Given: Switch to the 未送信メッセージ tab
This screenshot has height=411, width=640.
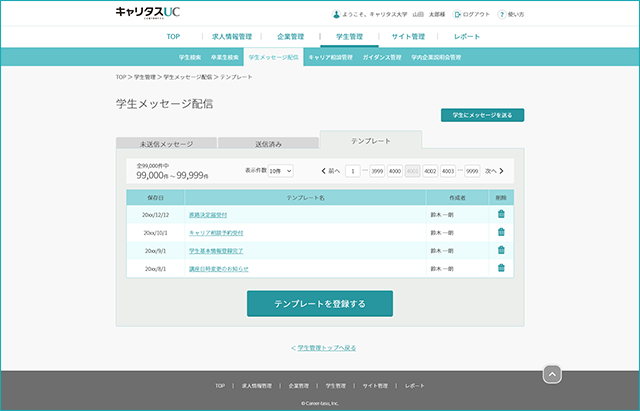Looking at the screenshot, I should click(x=167, y=144).
